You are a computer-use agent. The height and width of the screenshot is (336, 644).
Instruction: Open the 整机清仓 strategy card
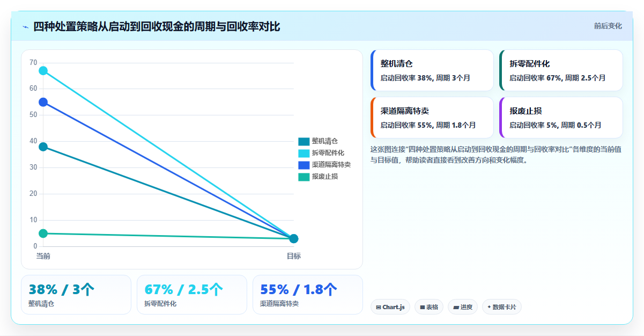[x=432, y=70]
